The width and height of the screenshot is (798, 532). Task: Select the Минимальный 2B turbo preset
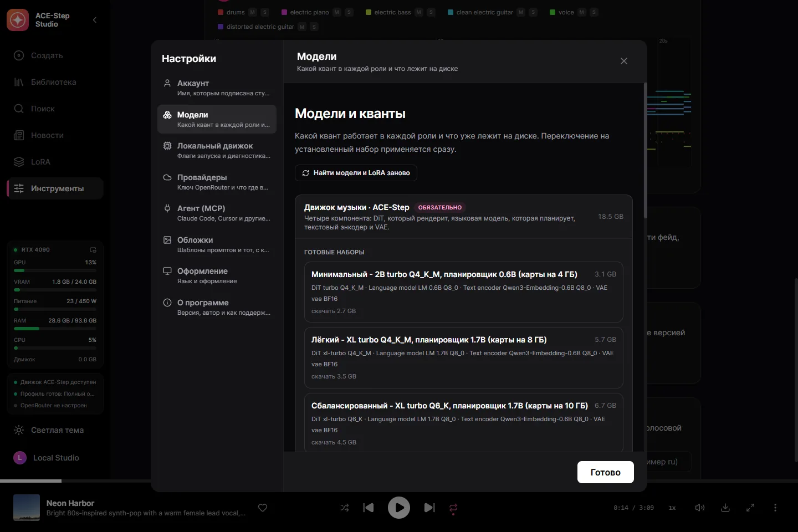pyautogui.click(x=464, y=292)
